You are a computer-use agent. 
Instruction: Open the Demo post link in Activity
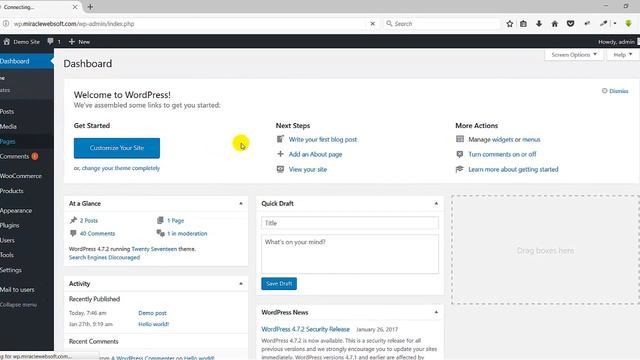152,313
